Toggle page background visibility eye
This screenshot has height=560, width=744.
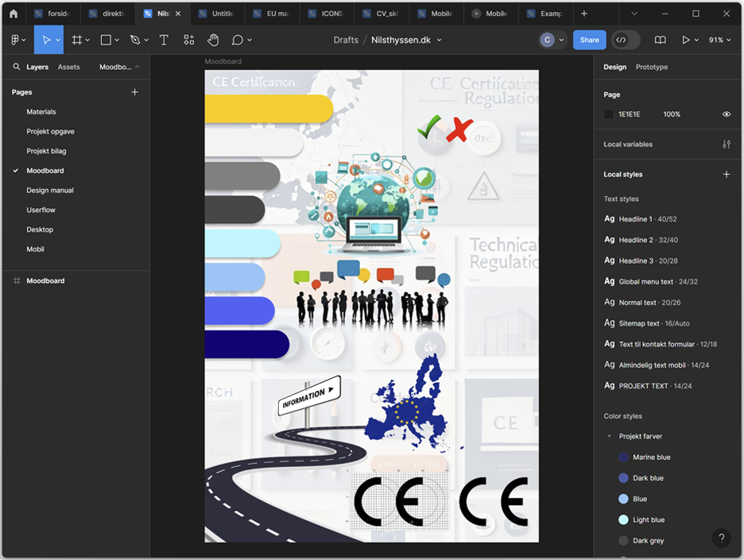point(726,114)
